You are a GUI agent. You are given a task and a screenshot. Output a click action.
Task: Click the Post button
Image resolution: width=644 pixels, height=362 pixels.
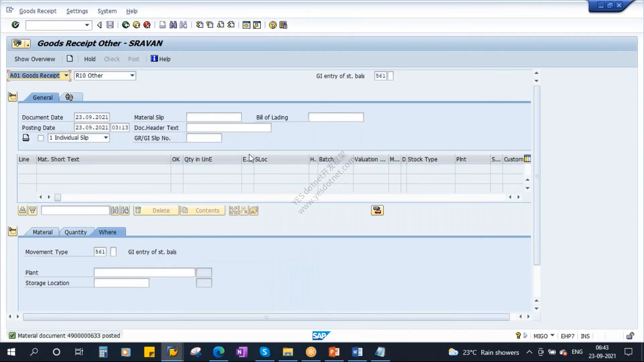click(x=134, y=59)
